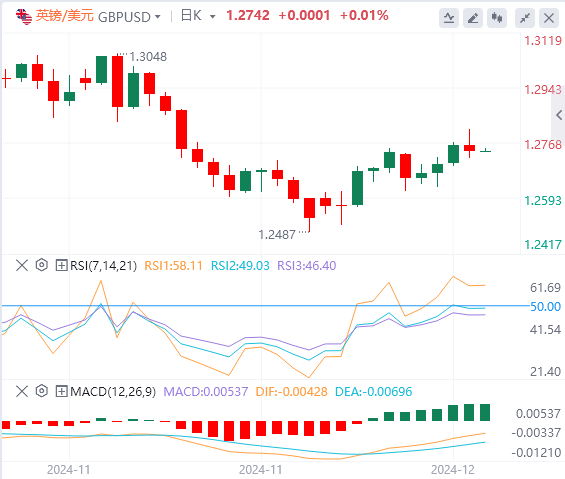Click the 1.3048 high price marker

(148, 57)
